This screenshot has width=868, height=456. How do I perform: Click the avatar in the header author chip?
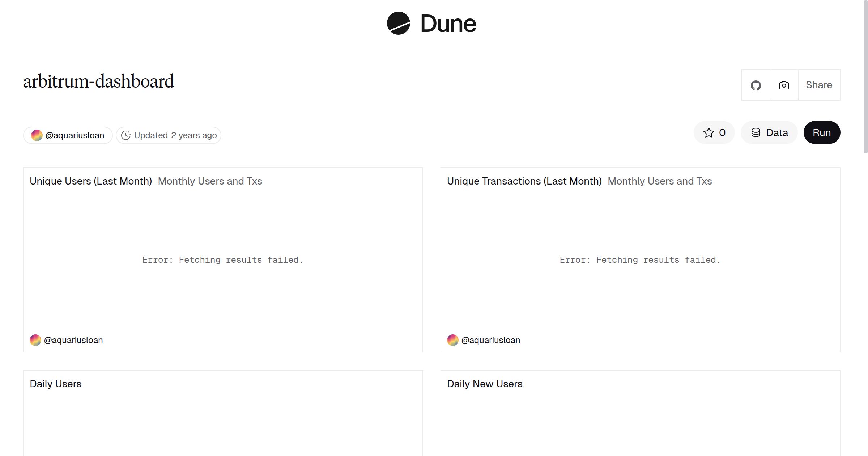[x=37, y=135]
